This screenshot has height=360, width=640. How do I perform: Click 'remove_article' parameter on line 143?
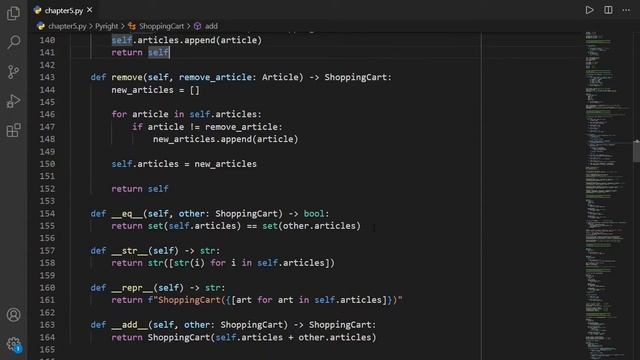[x=216, y=77]
